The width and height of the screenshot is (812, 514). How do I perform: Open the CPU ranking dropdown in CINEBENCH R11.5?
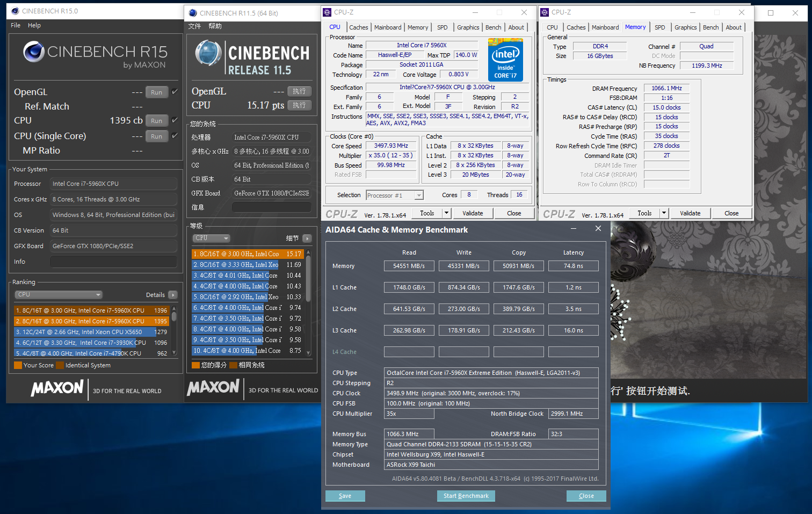[212, 238]
